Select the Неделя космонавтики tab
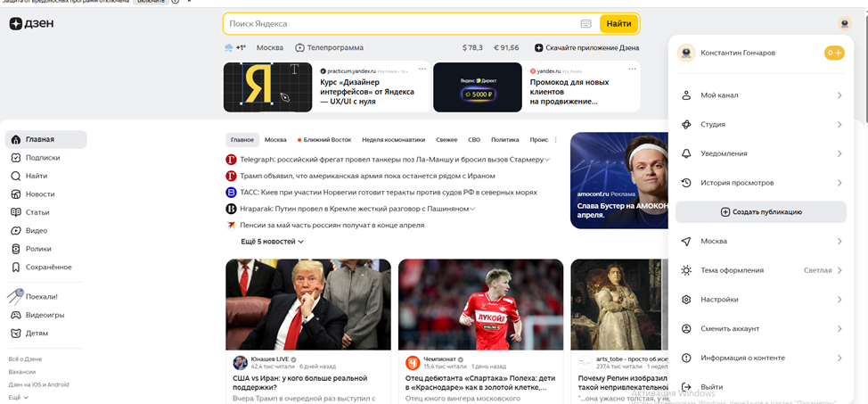This screenshot has width=868, height=404. (393, 140)
